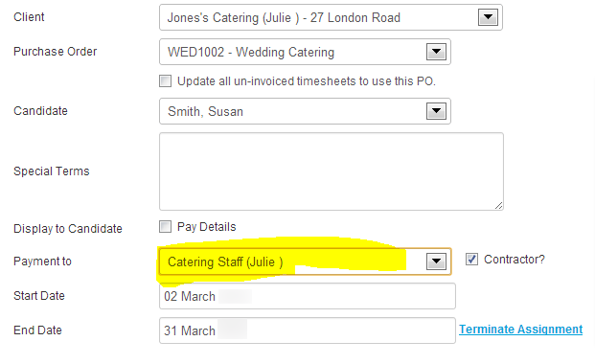The image size is (595, 364).
Task: Click the Update all un-invoiced timesheets label
Action: 307,81
